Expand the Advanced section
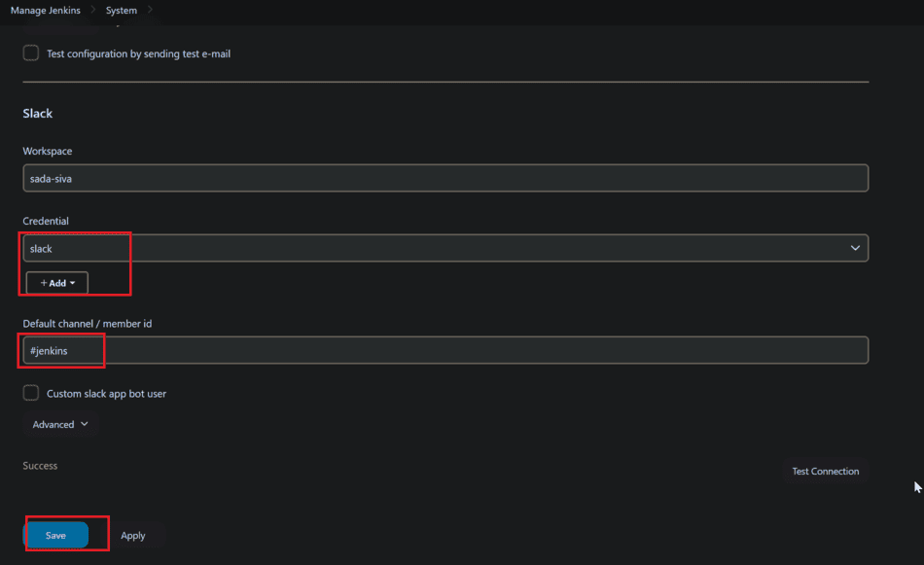 coord(59,425)
